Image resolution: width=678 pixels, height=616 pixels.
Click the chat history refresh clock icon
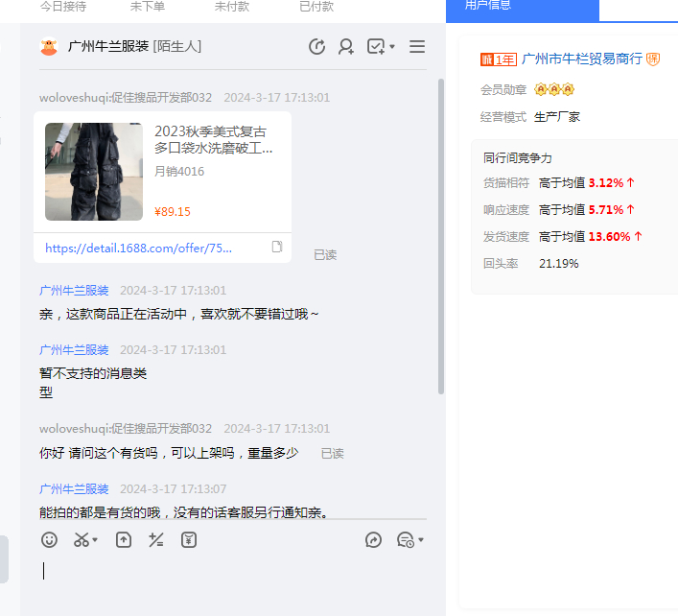pos(317,46)
